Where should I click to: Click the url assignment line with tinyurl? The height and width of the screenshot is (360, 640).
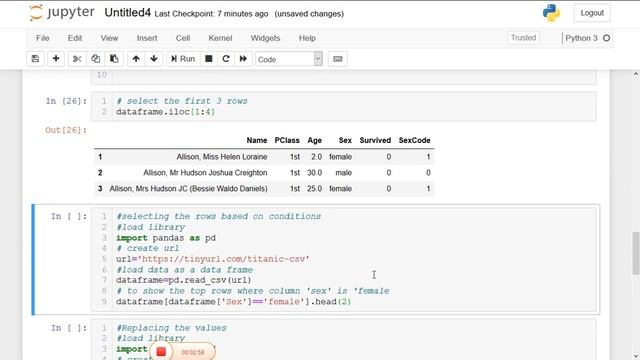(213, 259)
